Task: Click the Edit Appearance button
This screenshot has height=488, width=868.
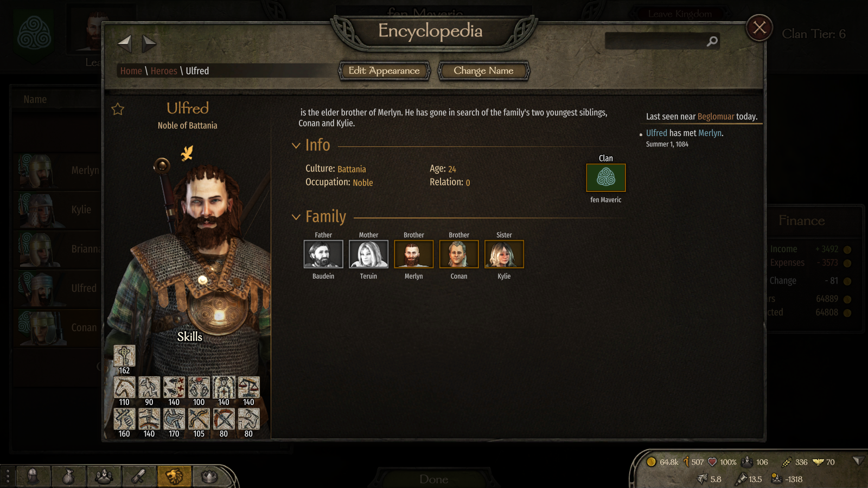Action: pyautogui.click(x=384, y=70)
